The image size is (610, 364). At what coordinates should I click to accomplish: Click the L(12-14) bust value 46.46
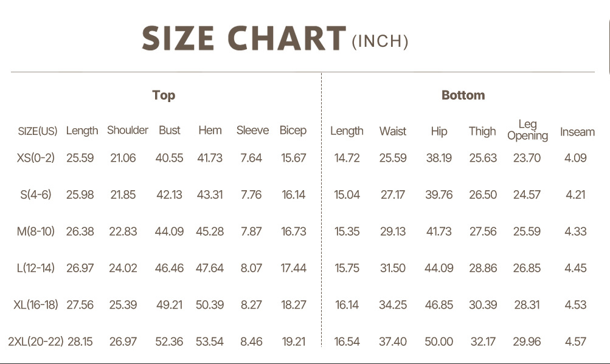click(169, 268)
